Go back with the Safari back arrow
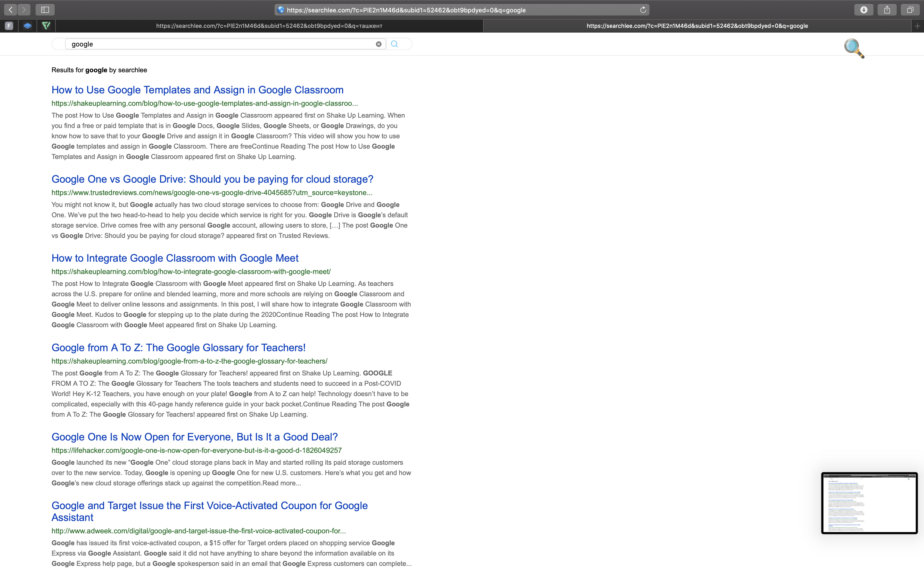The image size is (924, 578). [11, 10]
